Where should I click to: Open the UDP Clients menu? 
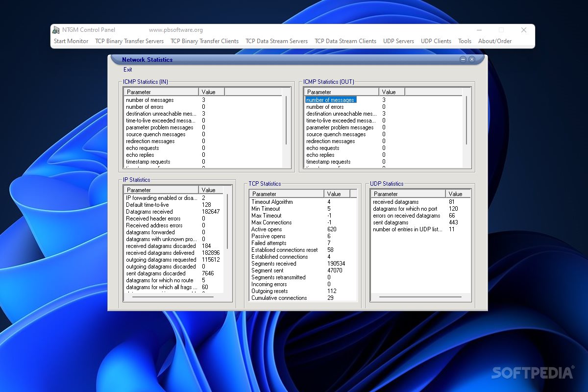coord(436,41)
